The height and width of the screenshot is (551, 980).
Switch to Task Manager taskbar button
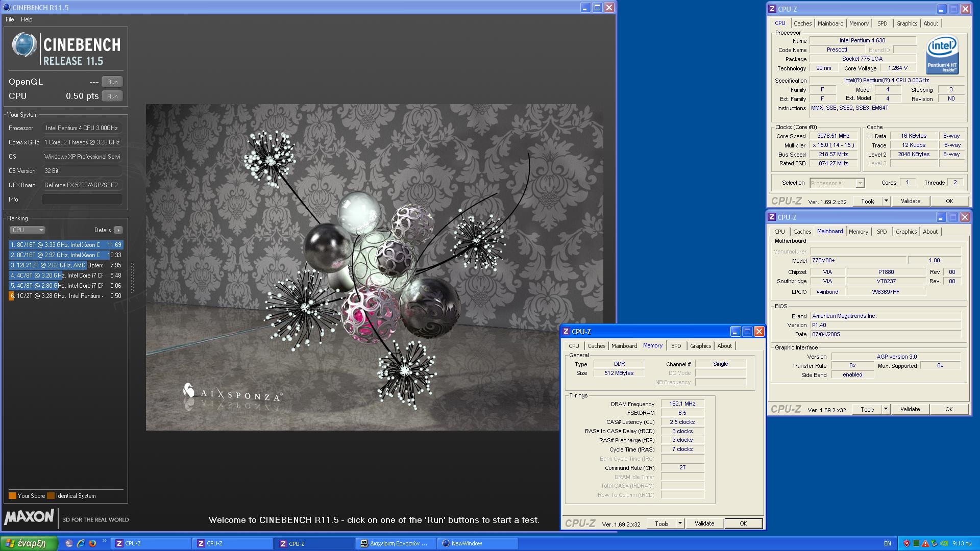tap(396, 543)
